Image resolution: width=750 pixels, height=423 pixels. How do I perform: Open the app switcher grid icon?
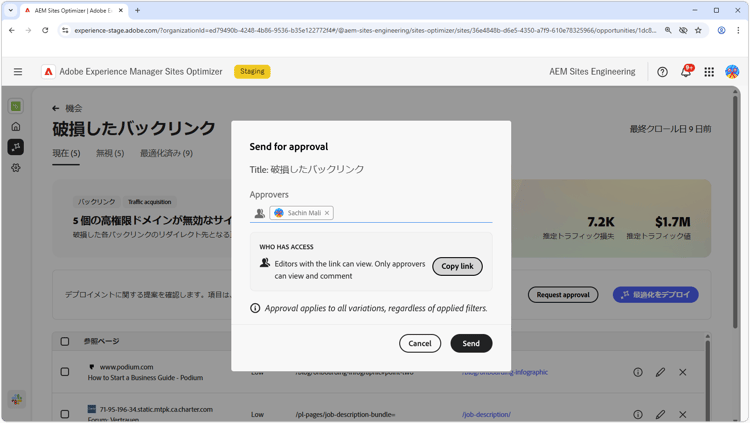[x=709, y=72]
